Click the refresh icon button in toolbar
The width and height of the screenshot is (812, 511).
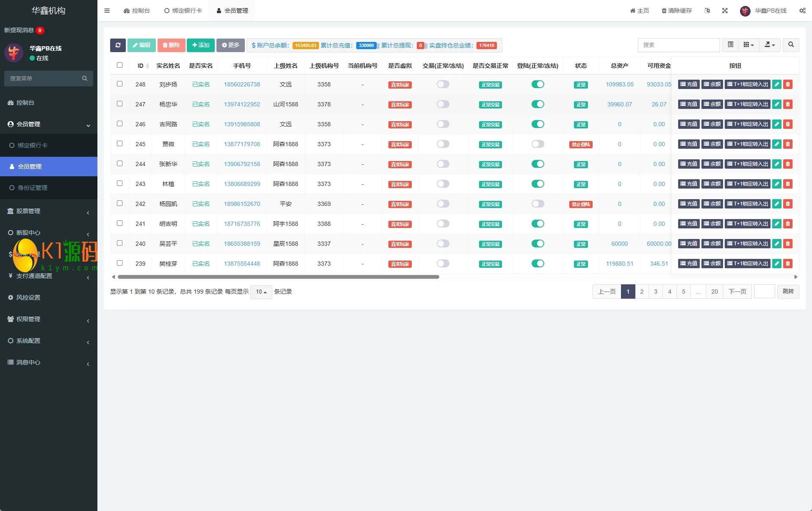point(118,45)
